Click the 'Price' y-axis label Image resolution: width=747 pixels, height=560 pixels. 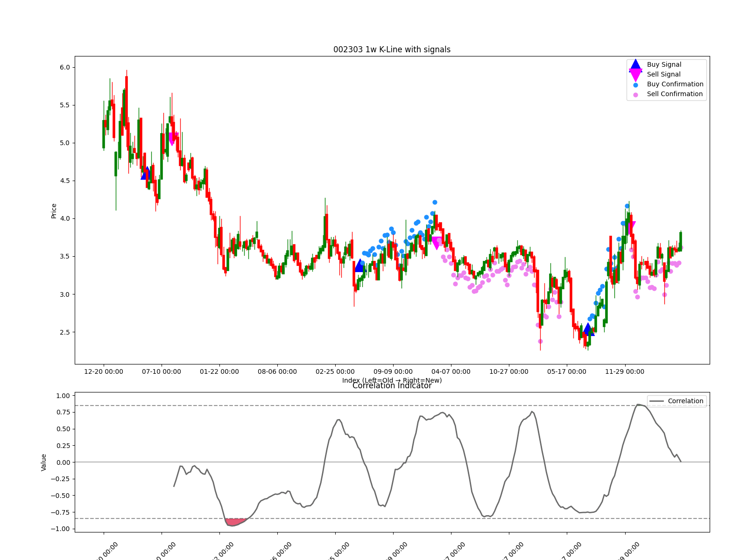[54, 211]
